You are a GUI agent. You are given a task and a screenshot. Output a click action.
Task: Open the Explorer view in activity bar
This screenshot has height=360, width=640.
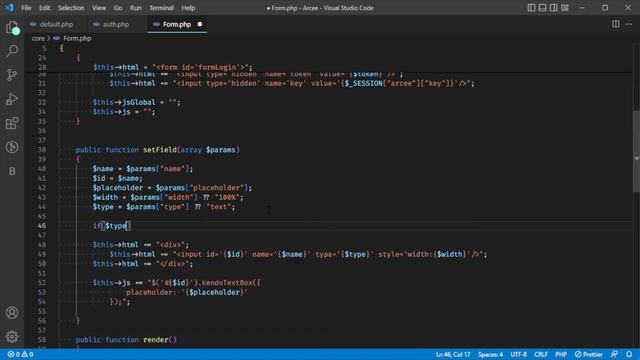coord(12,28)
